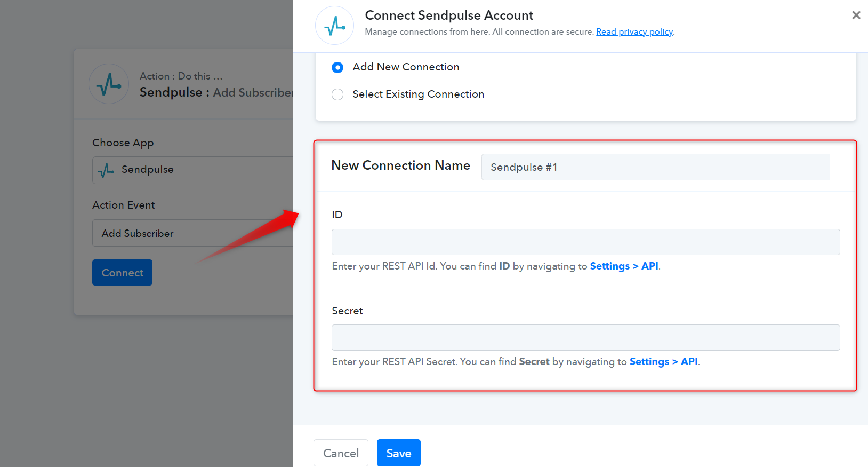Cancel the connection dialog
The height and width of the screenshot is (467, 868).
[x=341, y=453]
